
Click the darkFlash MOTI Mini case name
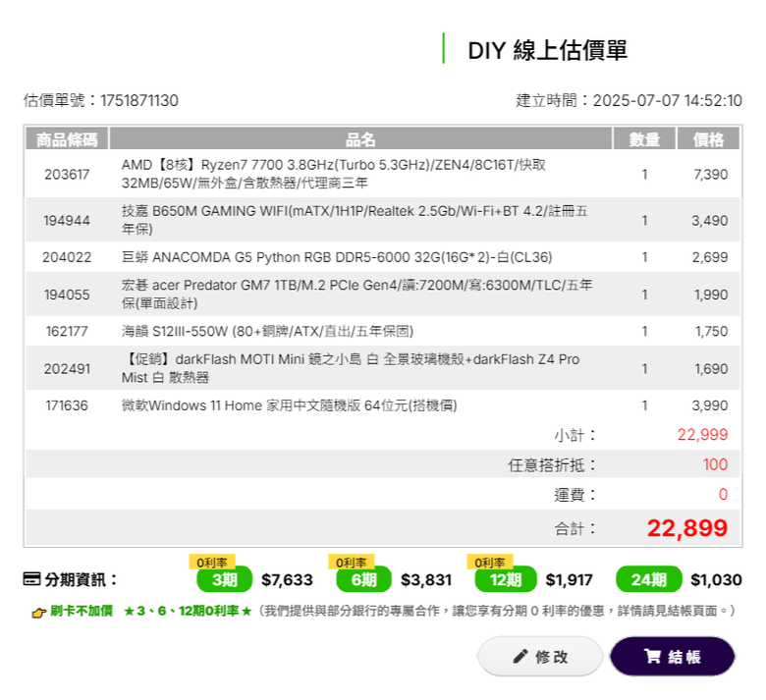tap(351, 368)
